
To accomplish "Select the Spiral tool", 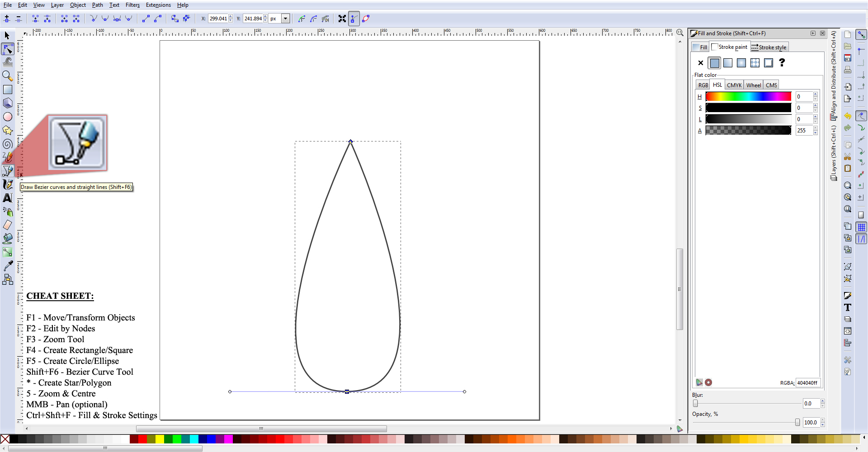I will 8,144.
